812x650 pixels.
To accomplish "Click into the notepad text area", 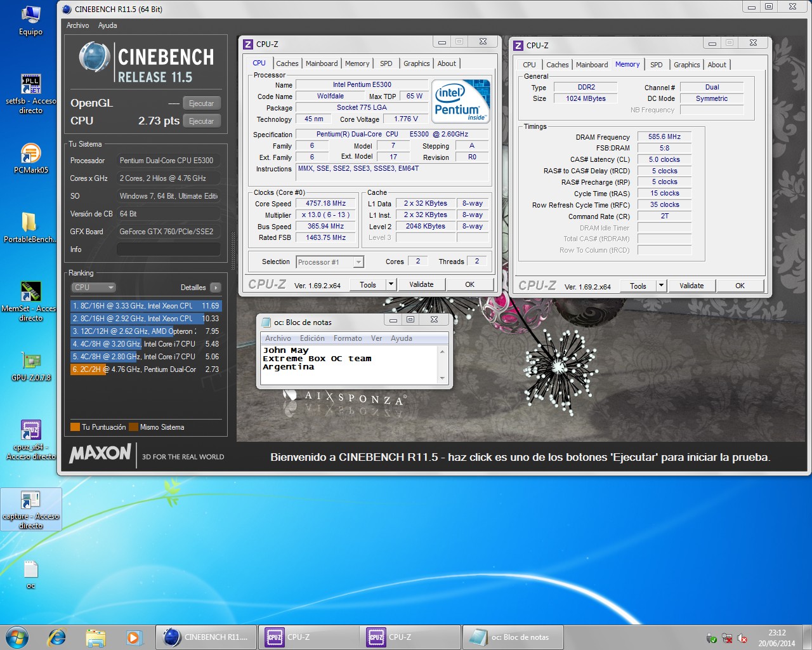I will (349, 366).
